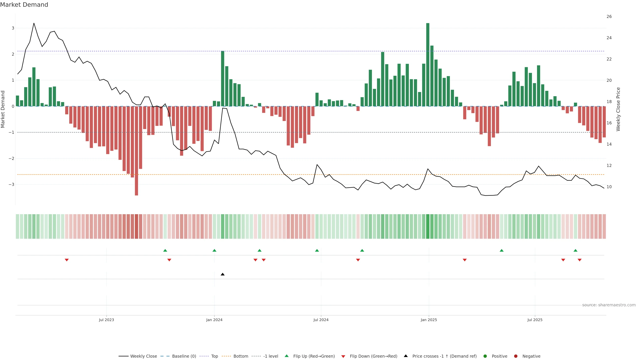Screen dimensions: 644x362
Task: Toggle the Top dotted-line legend item
Action: [x=214, y=356]
